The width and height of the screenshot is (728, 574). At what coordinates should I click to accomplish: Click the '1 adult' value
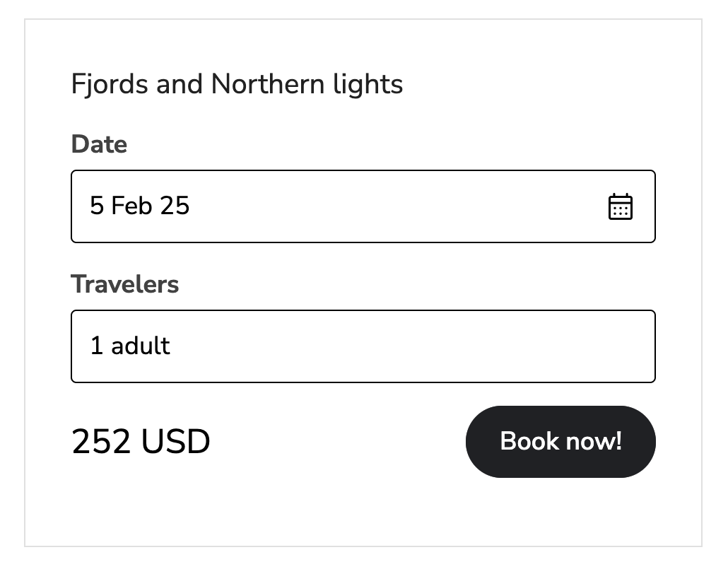pyautogui.click(x=130, y=346)
